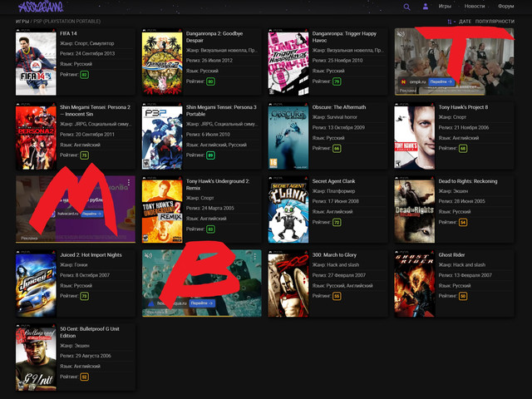Open Persona 3 Portable title

tap(221, 111)
